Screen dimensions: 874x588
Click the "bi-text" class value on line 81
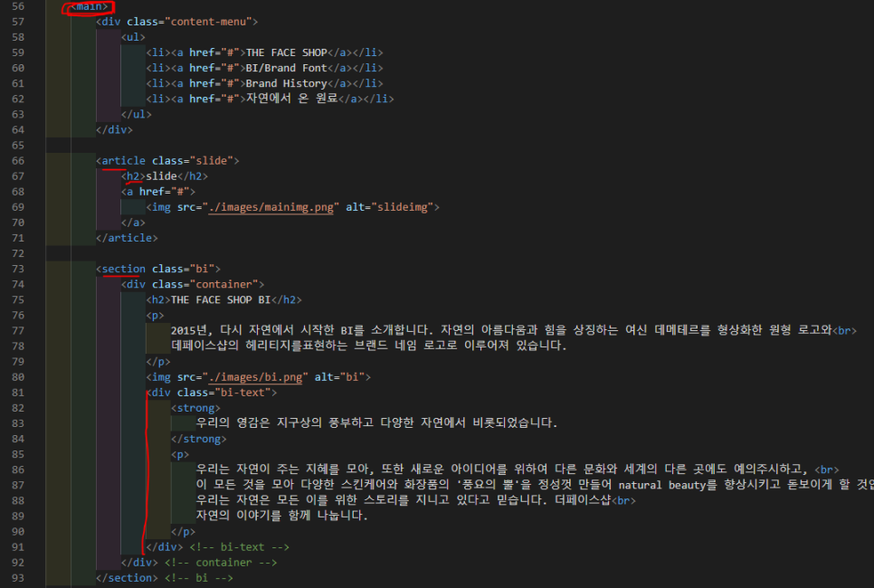242,393
